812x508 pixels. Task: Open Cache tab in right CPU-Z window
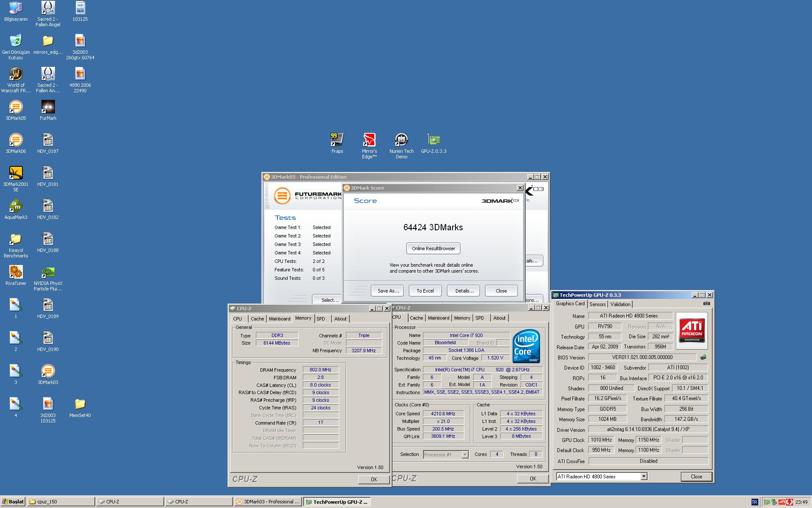point(416,318)
